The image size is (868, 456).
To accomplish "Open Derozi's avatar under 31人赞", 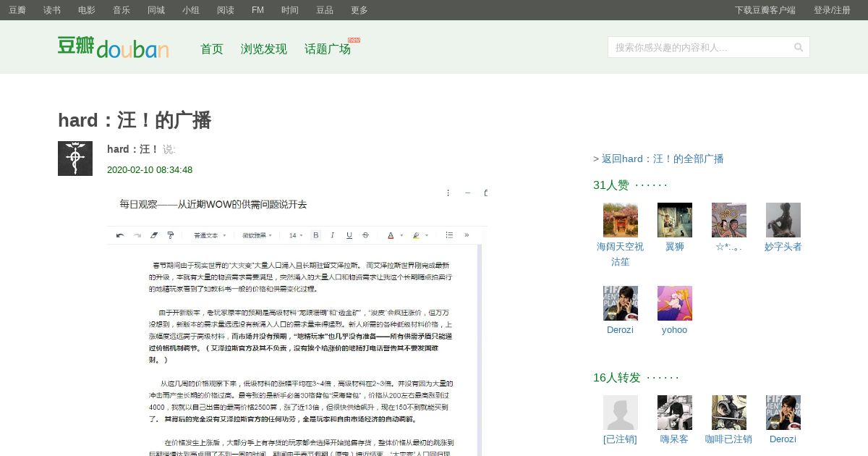I will 621,303.
